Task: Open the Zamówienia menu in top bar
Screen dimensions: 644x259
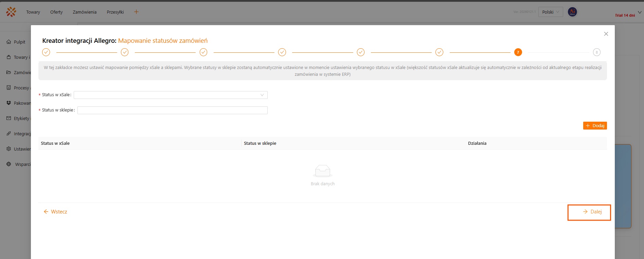Action: tap(85, 12)
